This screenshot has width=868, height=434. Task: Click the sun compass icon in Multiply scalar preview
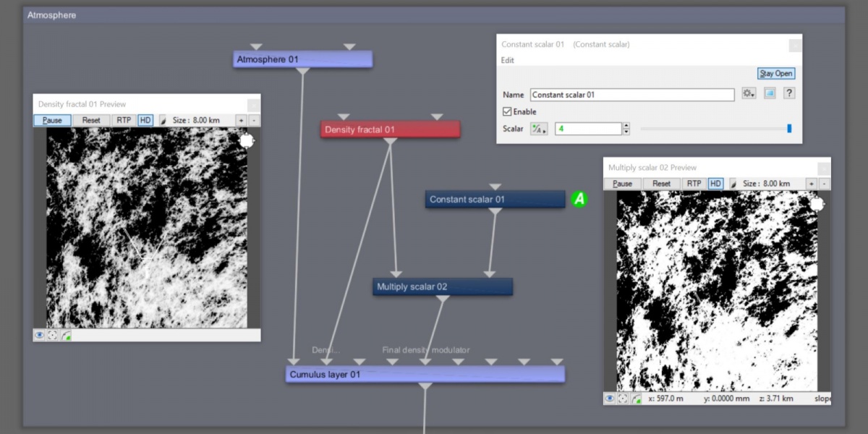point(817,205)
